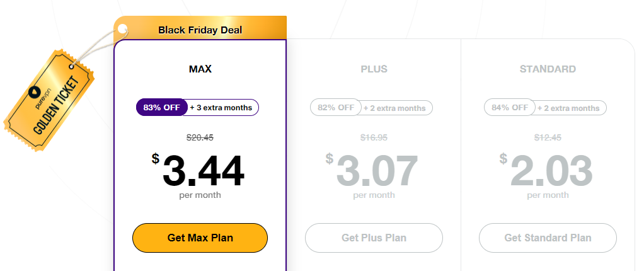The image size is (644, 271).
Task: Select the MAX plan heading
Action: [200, 69]
